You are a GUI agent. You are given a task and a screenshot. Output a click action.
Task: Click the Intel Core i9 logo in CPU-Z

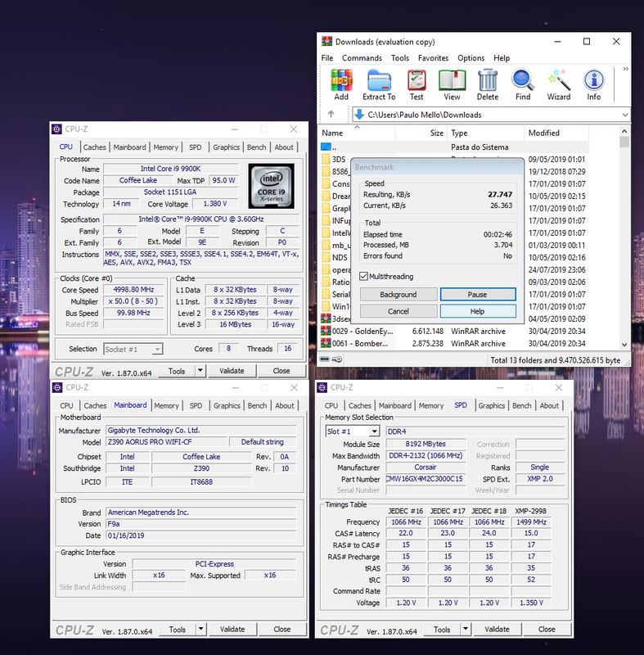(x=272, y=186)
